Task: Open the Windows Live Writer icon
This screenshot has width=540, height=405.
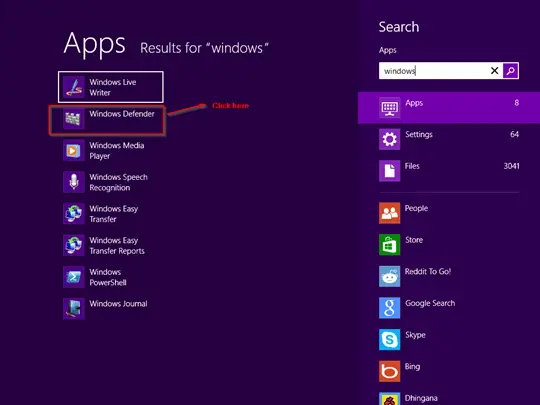Action: (74, 87)
